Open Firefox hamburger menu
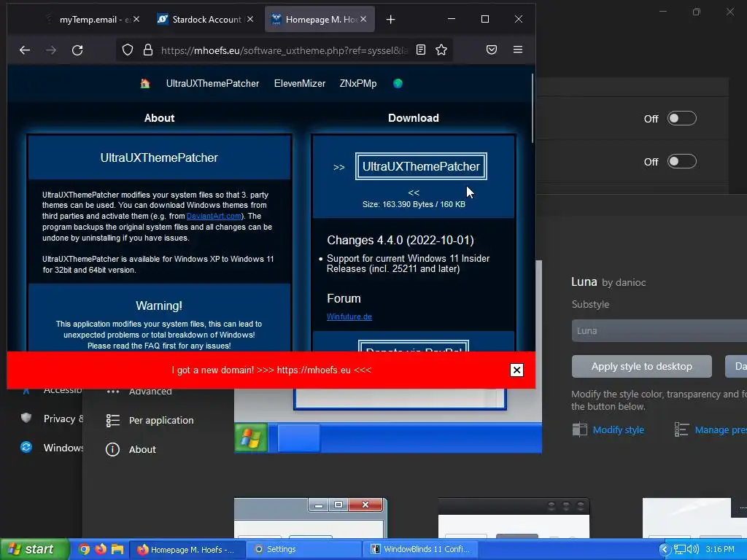747x560 pixels. (x=518, y=50)
